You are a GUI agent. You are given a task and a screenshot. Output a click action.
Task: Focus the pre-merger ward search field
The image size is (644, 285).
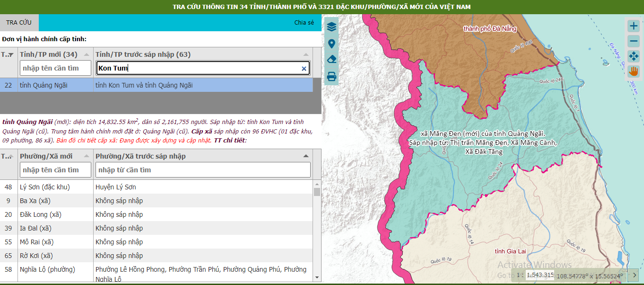point(203,170)
